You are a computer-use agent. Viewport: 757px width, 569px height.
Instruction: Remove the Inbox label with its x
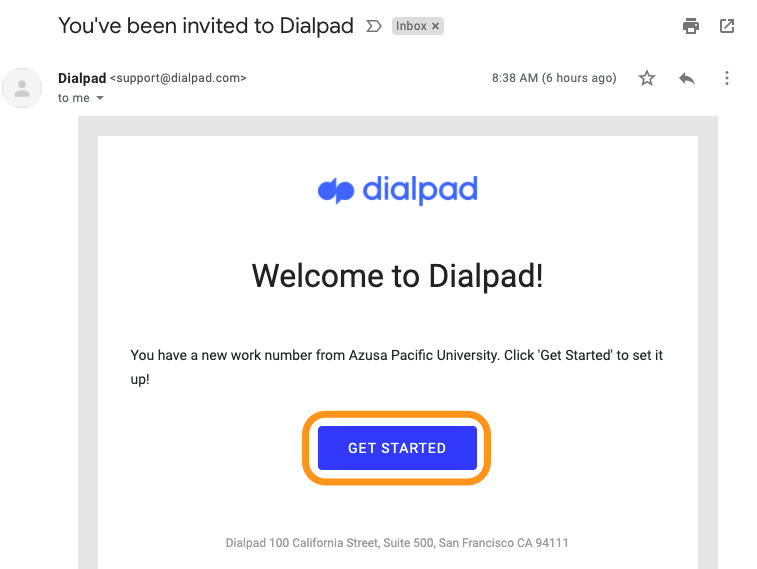click(435, 26)
